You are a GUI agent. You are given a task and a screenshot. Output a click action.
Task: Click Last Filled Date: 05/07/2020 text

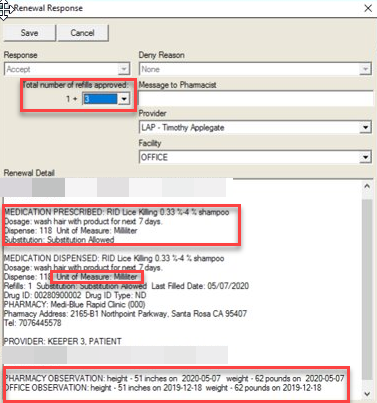point(200,286)
